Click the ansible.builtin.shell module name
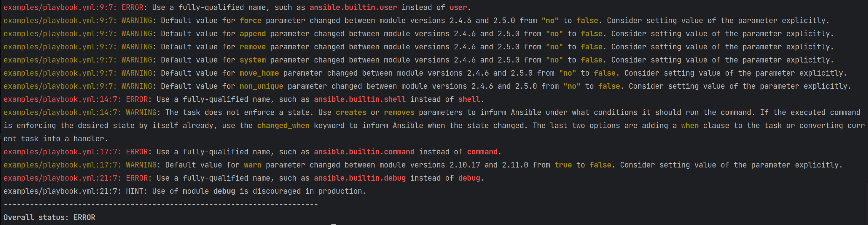The image size is (868, 225). tap(360, 99)
